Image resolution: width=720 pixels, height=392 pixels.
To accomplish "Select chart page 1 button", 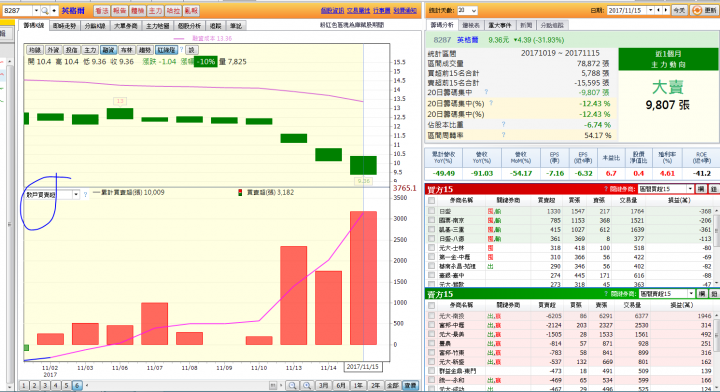I will click(x=24, y=386).
